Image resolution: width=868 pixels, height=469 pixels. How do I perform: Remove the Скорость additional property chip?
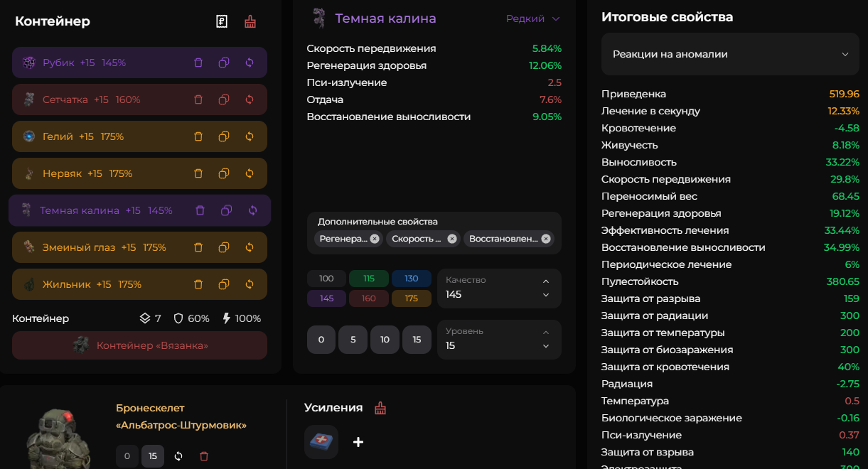coord(452,239)
